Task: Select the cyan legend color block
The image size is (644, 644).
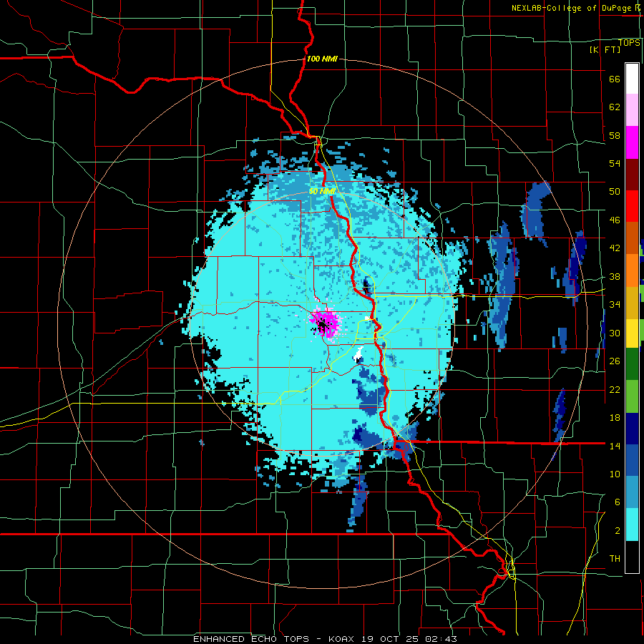Action: click(x=632, y=525)
